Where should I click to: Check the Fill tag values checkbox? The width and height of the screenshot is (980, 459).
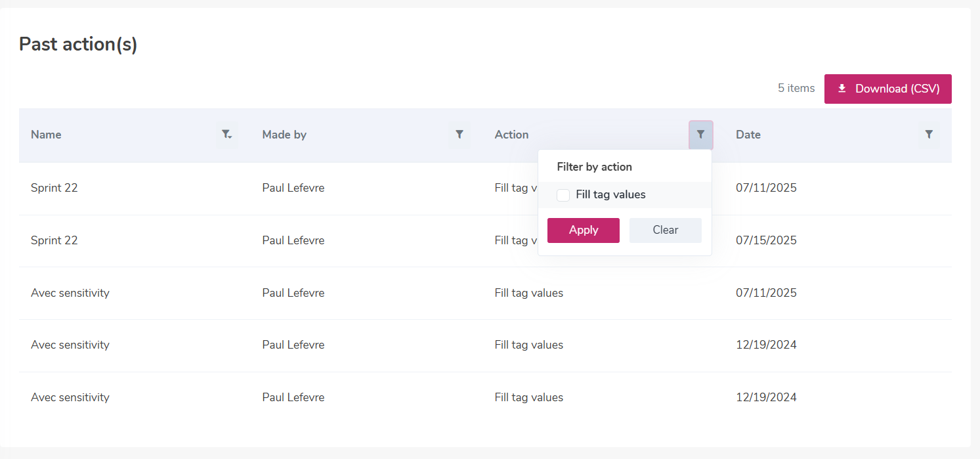pos(563,195)
